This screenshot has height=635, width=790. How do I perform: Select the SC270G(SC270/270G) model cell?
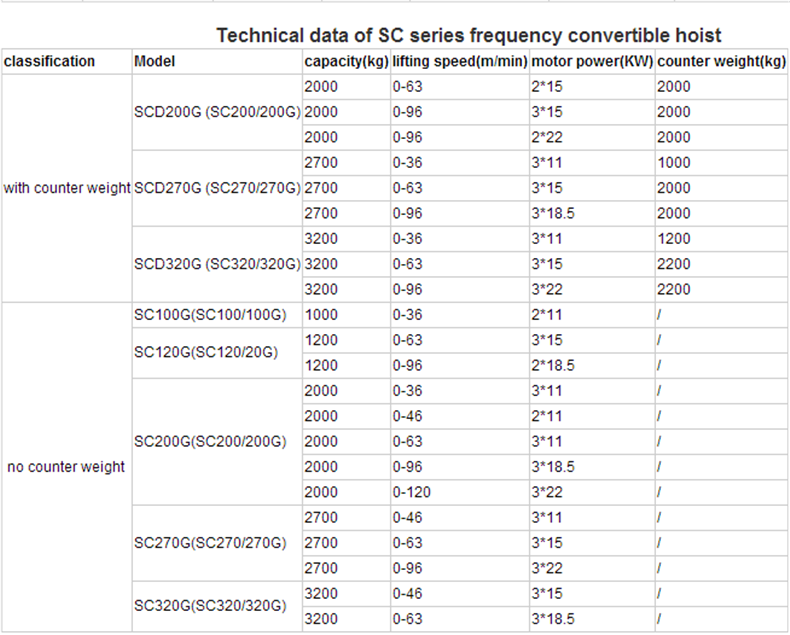[x=210, y=543]
